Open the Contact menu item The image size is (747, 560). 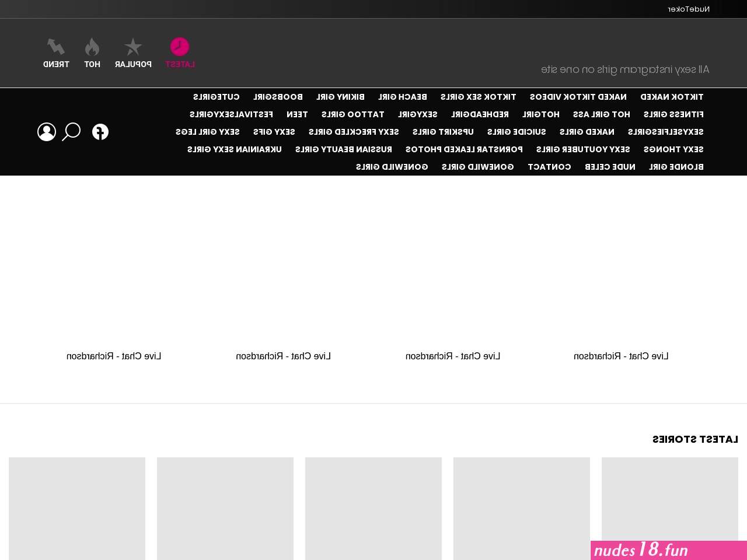pyautogui.click(x=549, y=167)
